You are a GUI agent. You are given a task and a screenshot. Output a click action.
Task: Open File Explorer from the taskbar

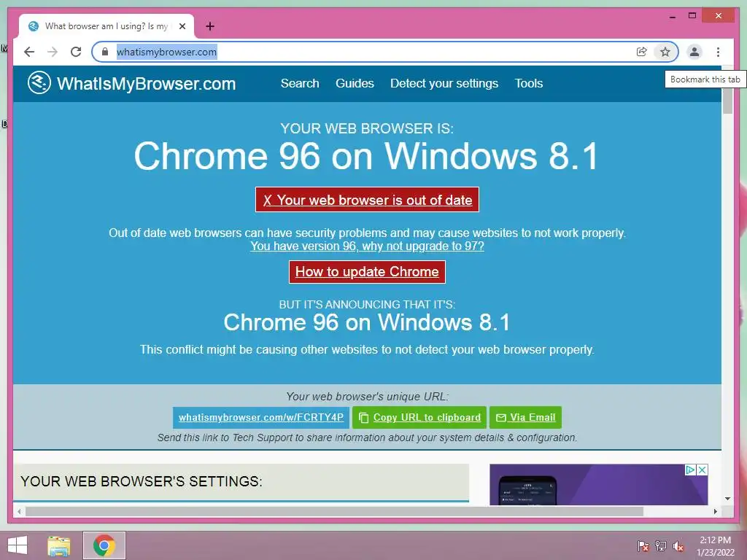(58, 545)
